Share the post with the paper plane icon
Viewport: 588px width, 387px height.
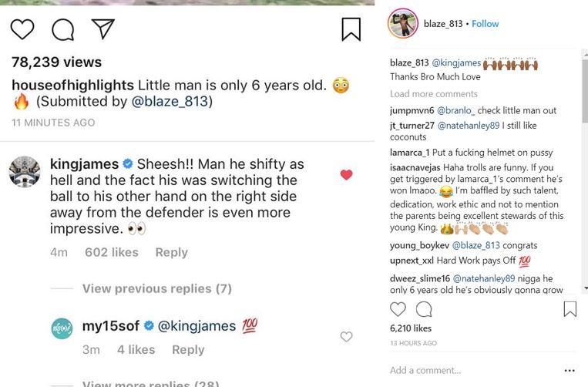pyautogui.click(x=102, y=29)
